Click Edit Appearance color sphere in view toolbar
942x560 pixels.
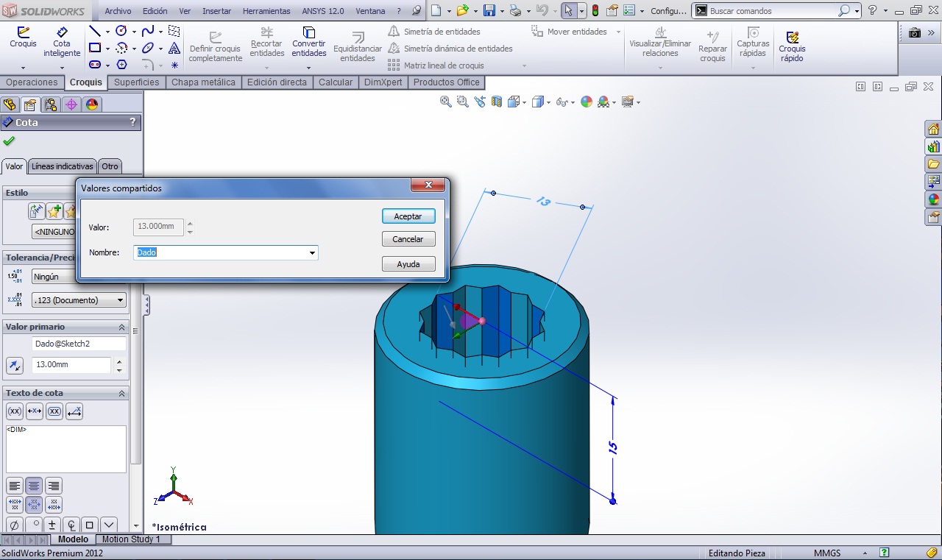pyautogui.click(x=587, y=102)
